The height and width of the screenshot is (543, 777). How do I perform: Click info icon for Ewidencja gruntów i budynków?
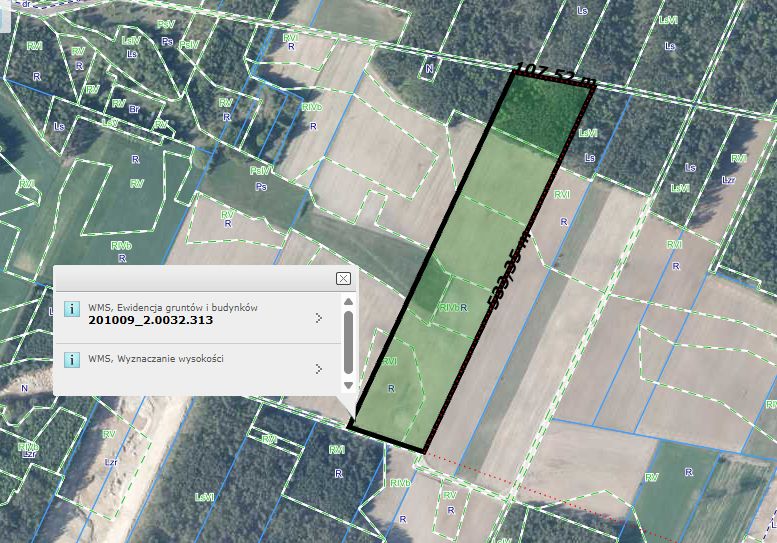[72, 309]
